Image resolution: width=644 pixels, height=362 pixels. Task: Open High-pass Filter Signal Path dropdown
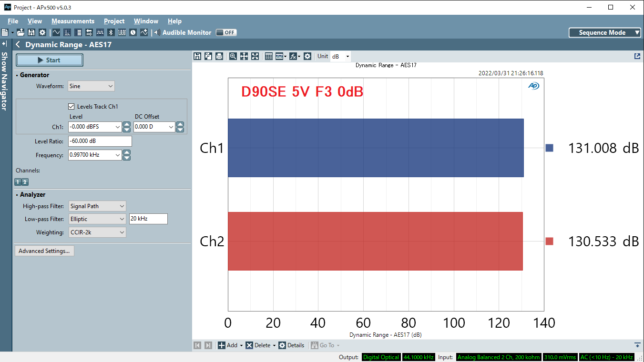[97, 206]
